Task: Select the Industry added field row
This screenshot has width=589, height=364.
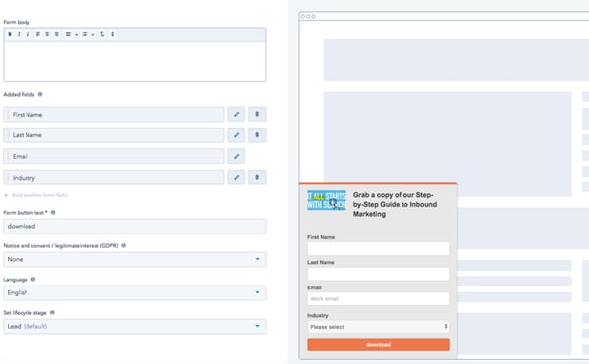Action: tap(114, 178)
